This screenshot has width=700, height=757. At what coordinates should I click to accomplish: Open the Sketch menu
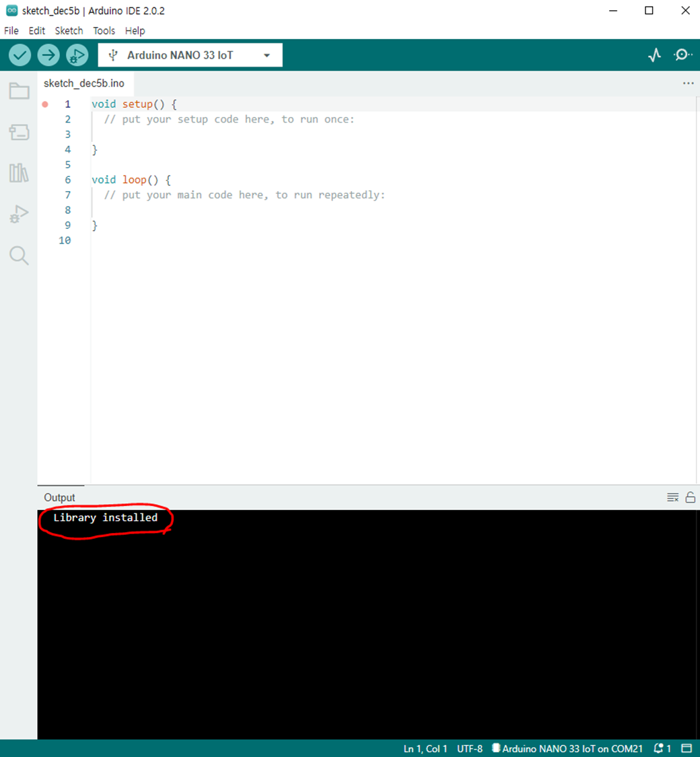point(69,30)
